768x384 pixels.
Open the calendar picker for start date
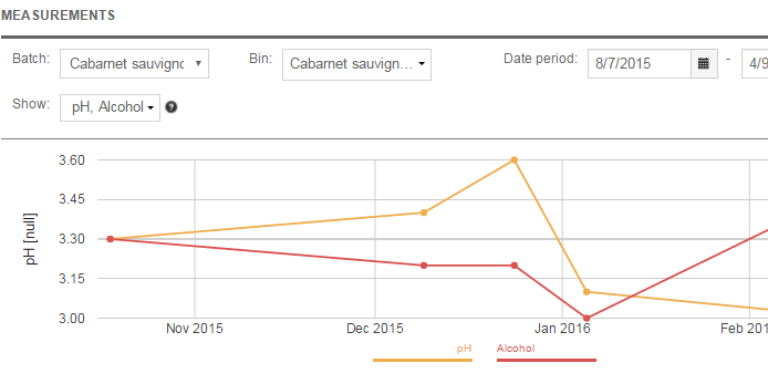[x=704, y=64]
